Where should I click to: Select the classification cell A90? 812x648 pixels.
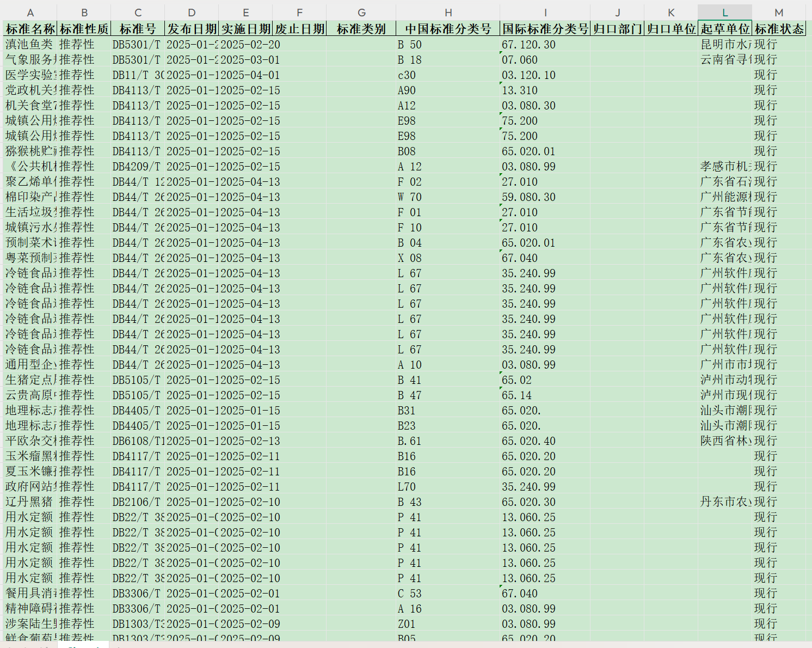448,90
